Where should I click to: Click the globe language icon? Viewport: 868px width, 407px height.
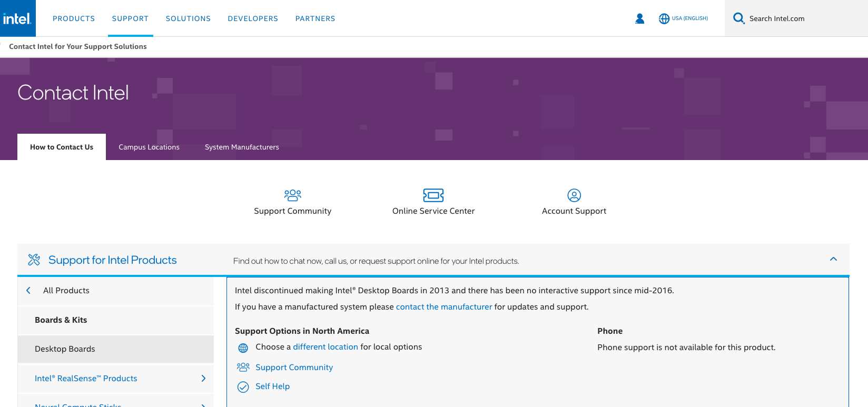pos(664,18)
